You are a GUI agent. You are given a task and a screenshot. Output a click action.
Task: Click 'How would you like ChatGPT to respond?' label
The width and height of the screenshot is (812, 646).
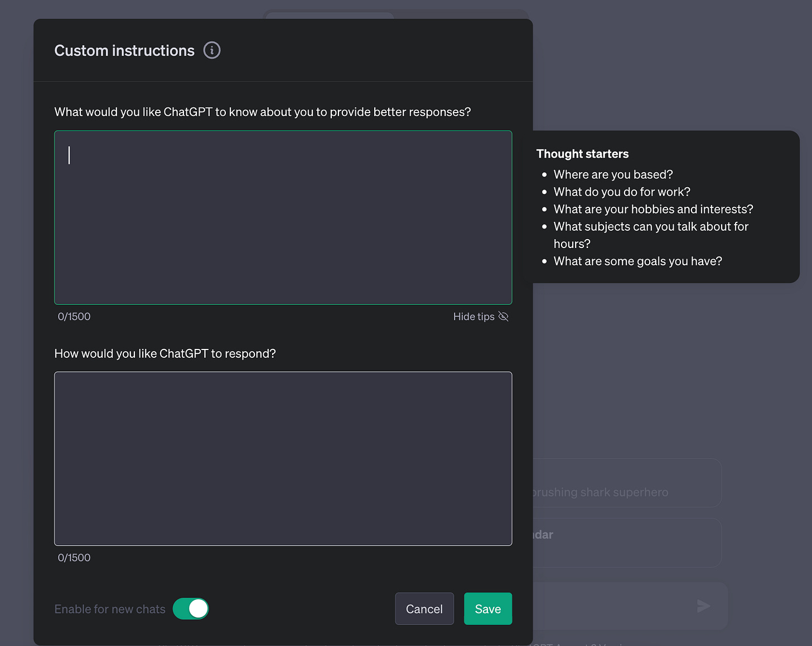click(x=165, y=353)
